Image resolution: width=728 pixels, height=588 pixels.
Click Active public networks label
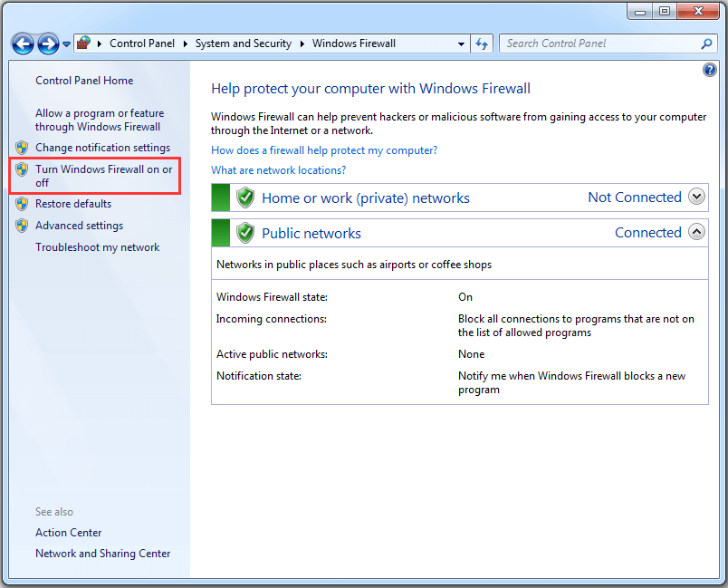pyautogui.click(x=272, y=354)
